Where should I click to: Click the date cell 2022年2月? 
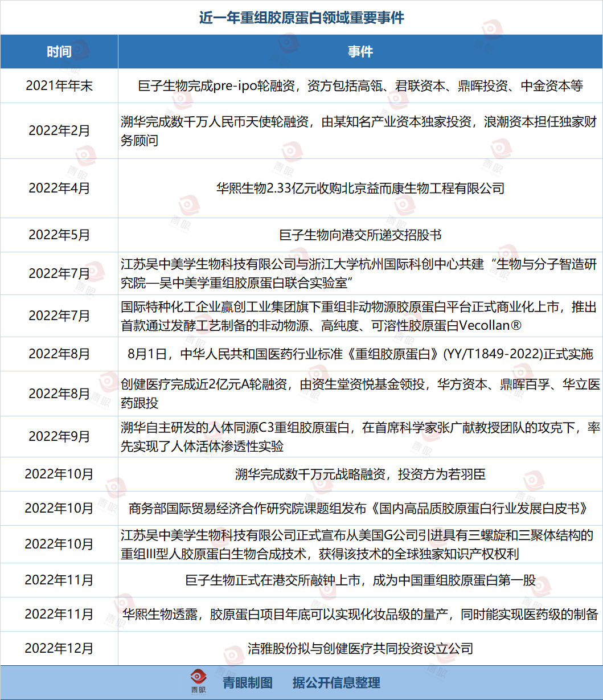[59, 130]
